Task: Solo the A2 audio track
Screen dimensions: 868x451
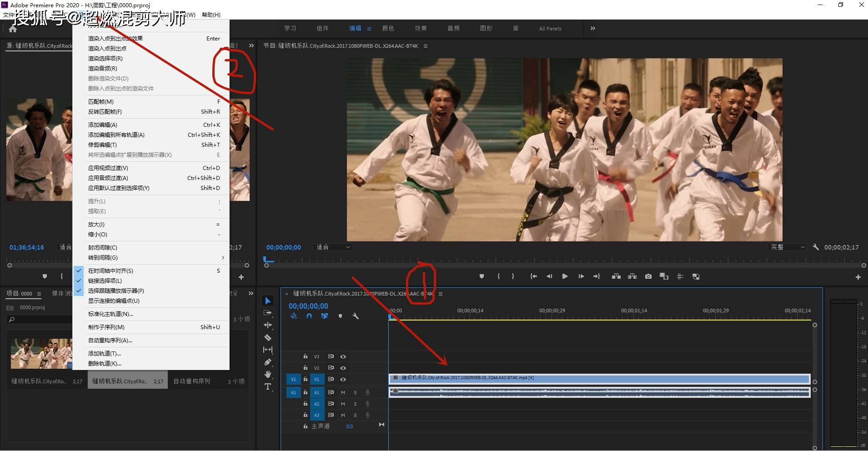Action: (x=355, y=404)
